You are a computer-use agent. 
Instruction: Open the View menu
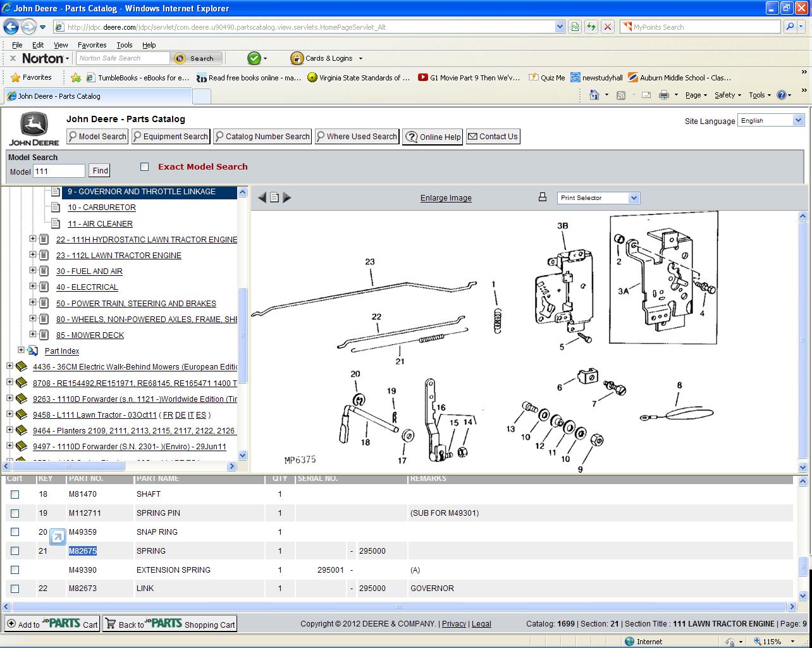(x=61, y=45)
